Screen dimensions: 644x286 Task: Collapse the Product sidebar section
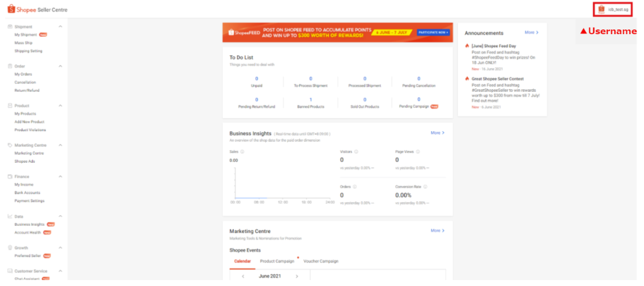click(60, 106)
